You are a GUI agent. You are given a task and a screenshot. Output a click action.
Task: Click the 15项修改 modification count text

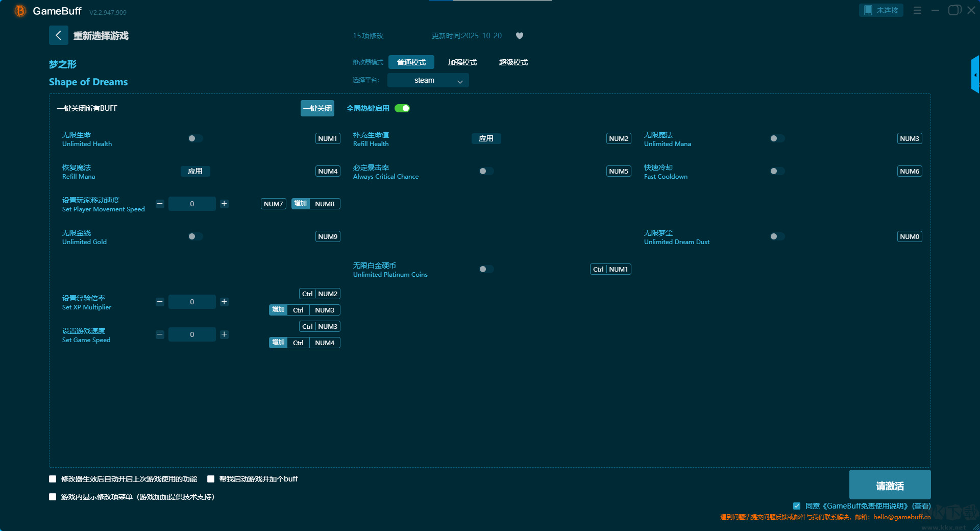click(368, 36)
